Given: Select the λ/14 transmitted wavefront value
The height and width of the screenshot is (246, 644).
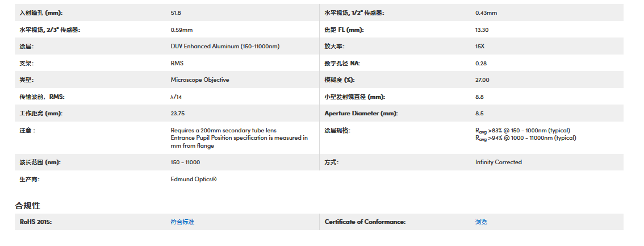Looking at the screenshot, I should (176, 97).
